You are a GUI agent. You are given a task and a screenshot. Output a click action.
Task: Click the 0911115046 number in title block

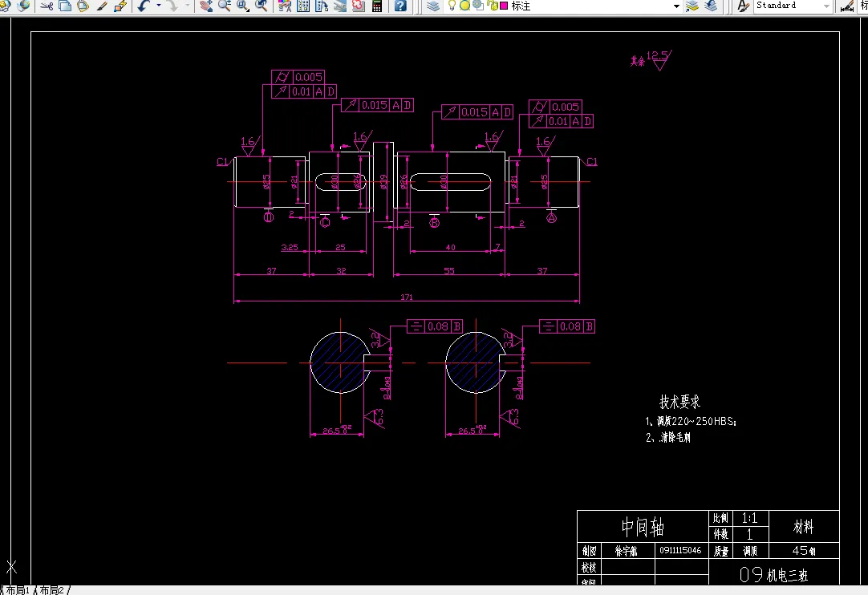pos(680,550)
